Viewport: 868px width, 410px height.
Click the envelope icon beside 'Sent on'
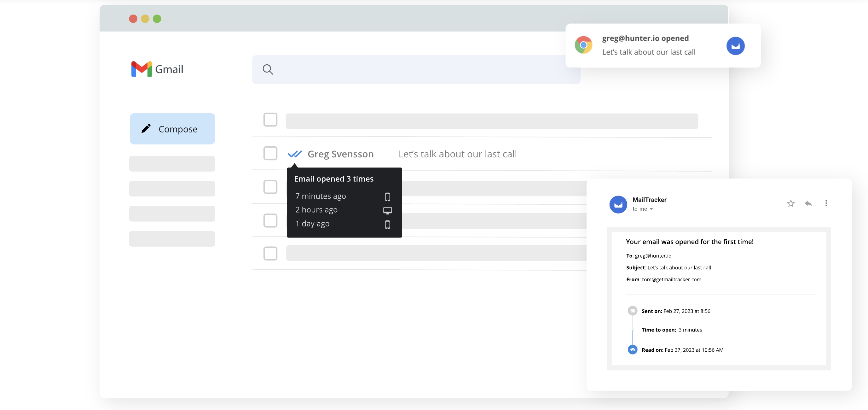(633, 311)
